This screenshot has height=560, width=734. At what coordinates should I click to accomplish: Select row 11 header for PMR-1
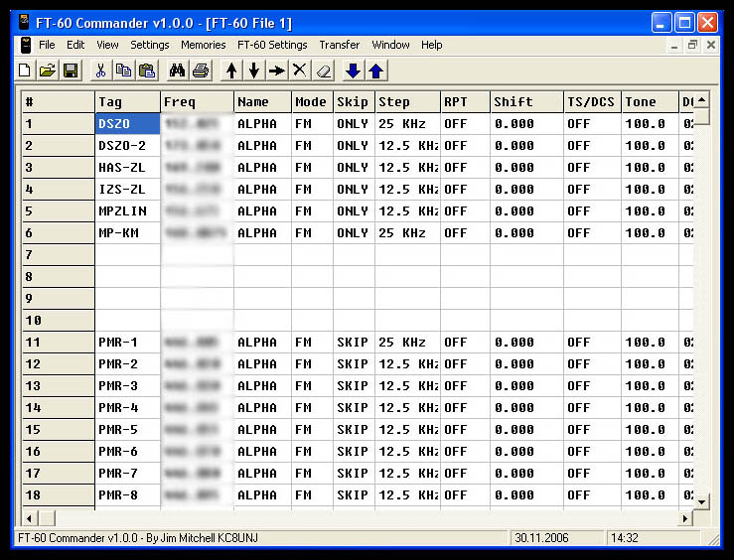coord(58,343)
